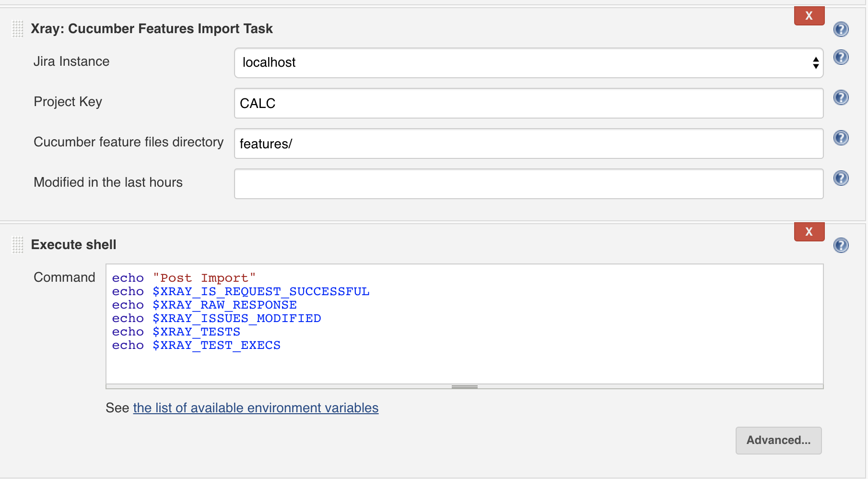Screen dimensions: 868x479
Task: Open help icon for Project Key field
Action: (x=841, y=97)
